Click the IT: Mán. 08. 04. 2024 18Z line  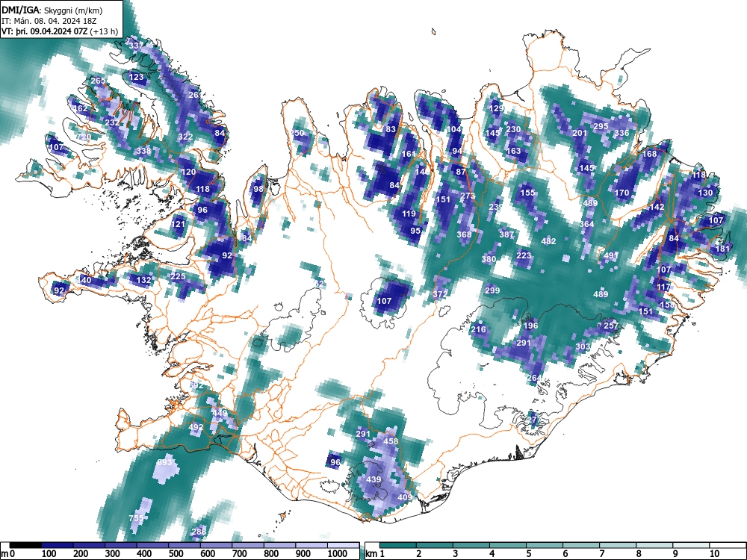49,21
